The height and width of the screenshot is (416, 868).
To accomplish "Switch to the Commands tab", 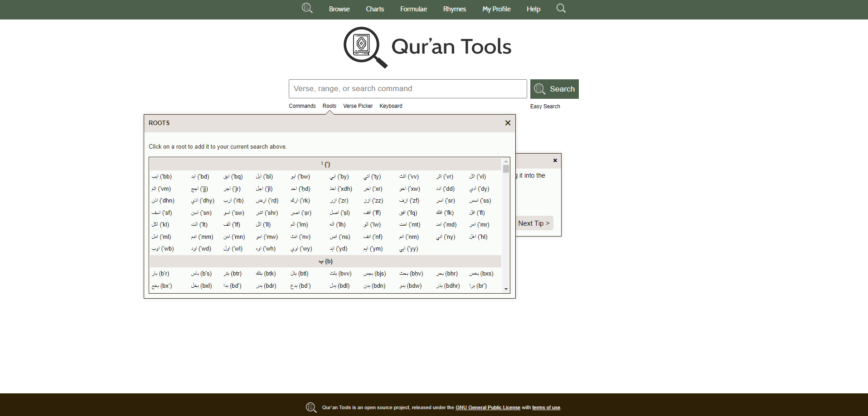I will tap(302, 106).
